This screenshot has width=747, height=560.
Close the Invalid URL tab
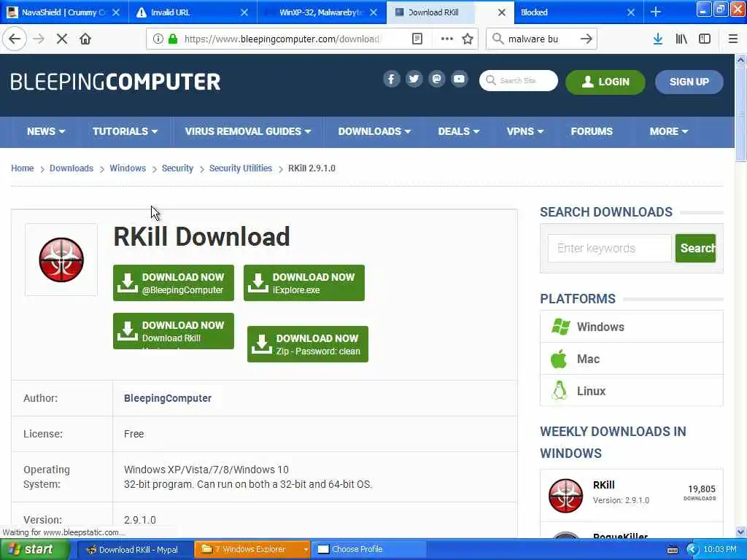[x=244, y=12]
